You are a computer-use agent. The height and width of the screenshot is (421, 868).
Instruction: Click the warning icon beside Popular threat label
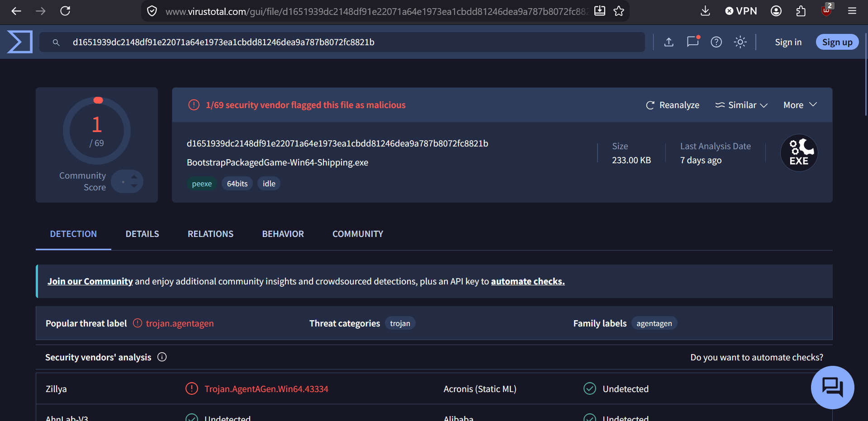coord(138,323)
